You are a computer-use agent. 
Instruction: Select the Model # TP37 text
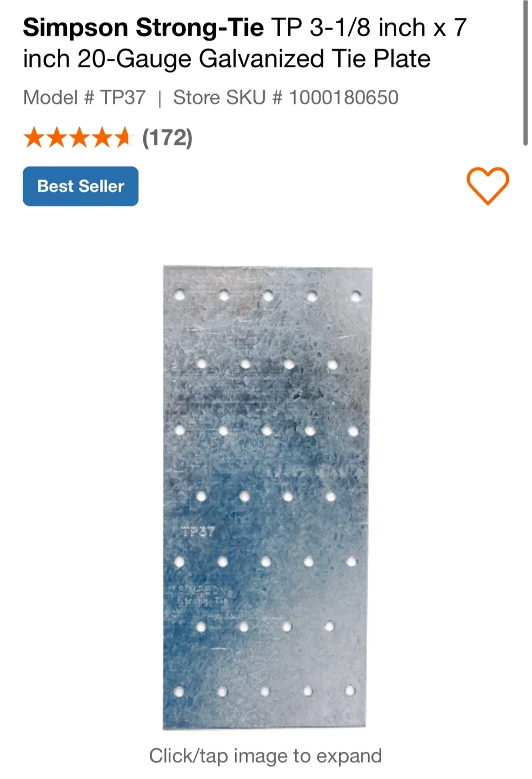click(x=84, y=97)
